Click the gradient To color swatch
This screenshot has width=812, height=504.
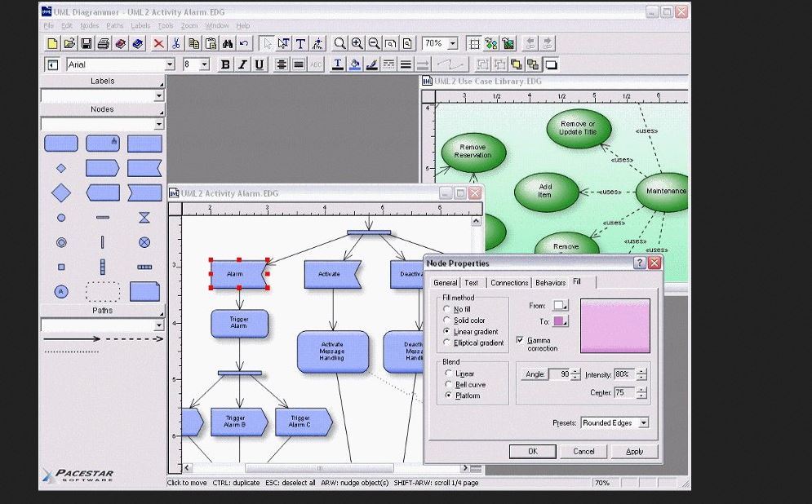point(559,321)
